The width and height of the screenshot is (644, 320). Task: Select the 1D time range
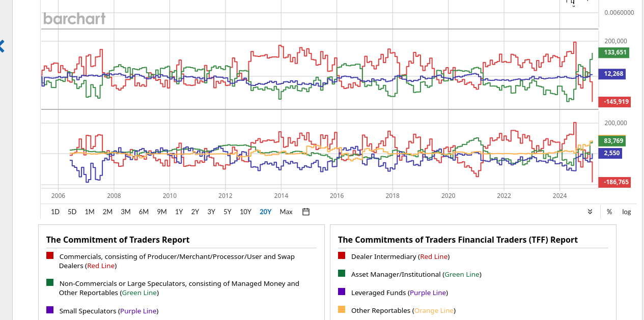55,212
